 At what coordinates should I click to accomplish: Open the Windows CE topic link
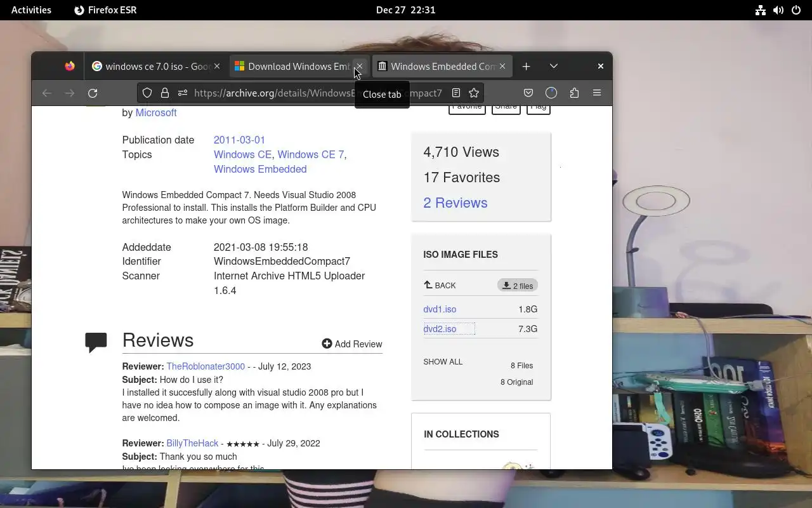coord(243,154)
